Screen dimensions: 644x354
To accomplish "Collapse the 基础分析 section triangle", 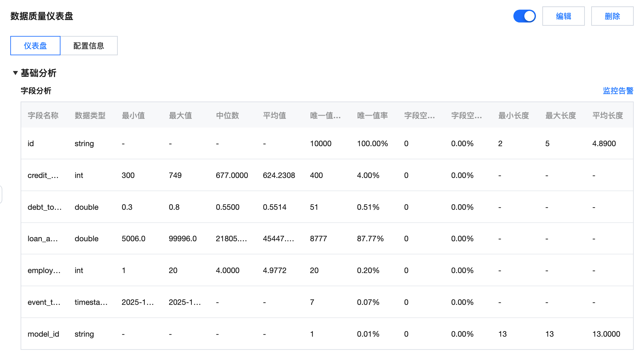I will [15, 73].
